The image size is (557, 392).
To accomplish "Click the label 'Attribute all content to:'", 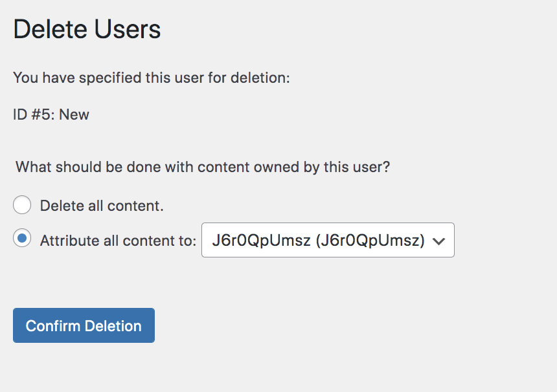I will pyautogui.click(x=117, y=240).
